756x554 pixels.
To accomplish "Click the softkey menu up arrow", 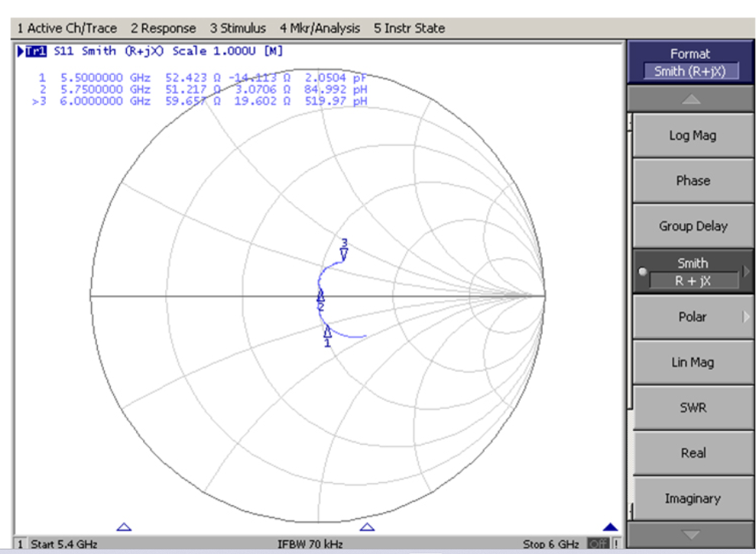I will (691, 99).
